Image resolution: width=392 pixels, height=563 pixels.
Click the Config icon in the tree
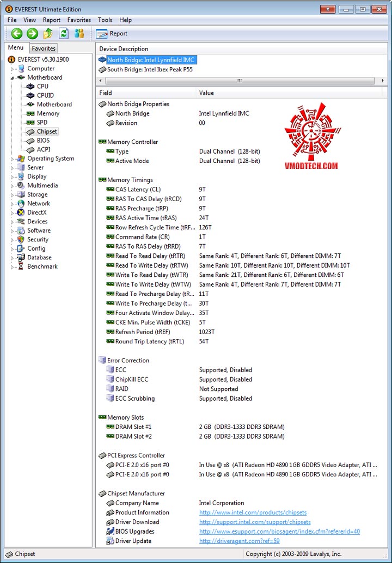point(21,248)
